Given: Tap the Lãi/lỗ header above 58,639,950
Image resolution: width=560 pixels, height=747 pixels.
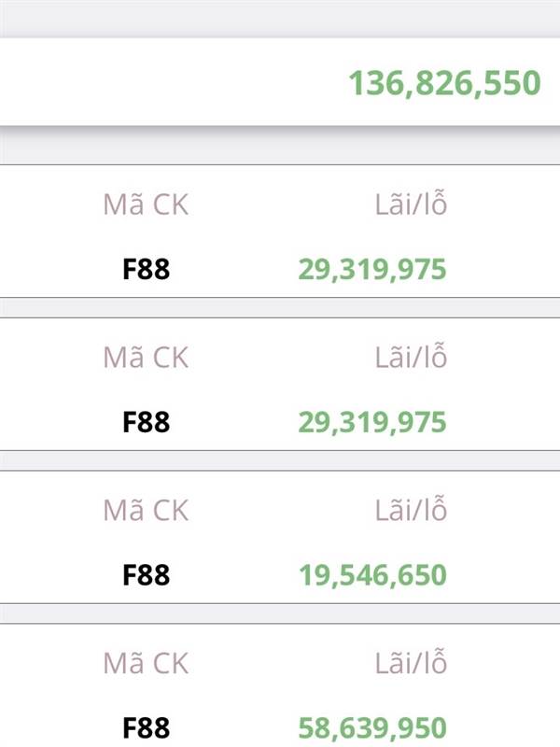Looking at the screenshot, I should pyautogui.click(x=411, y=664).
